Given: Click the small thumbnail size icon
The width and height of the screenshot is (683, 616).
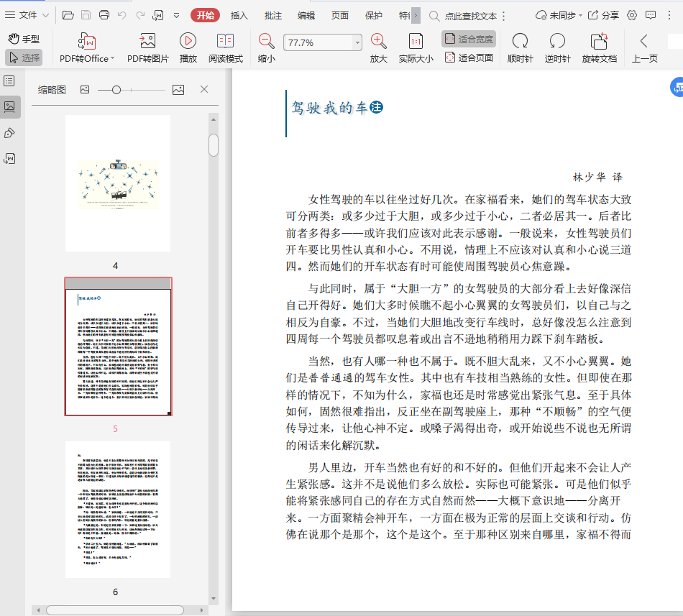Looking at the screenshot, I should pyautogui.click(x=85, y=90).
